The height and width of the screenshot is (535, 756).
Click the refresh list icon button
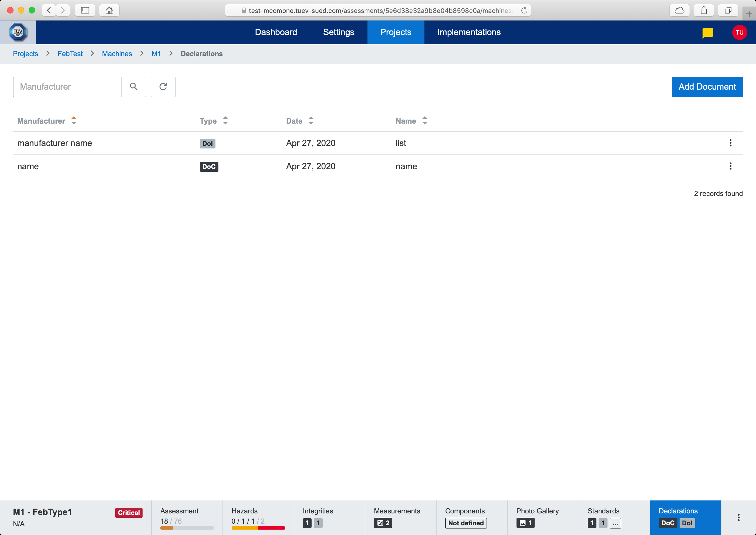tap(163, 87)
